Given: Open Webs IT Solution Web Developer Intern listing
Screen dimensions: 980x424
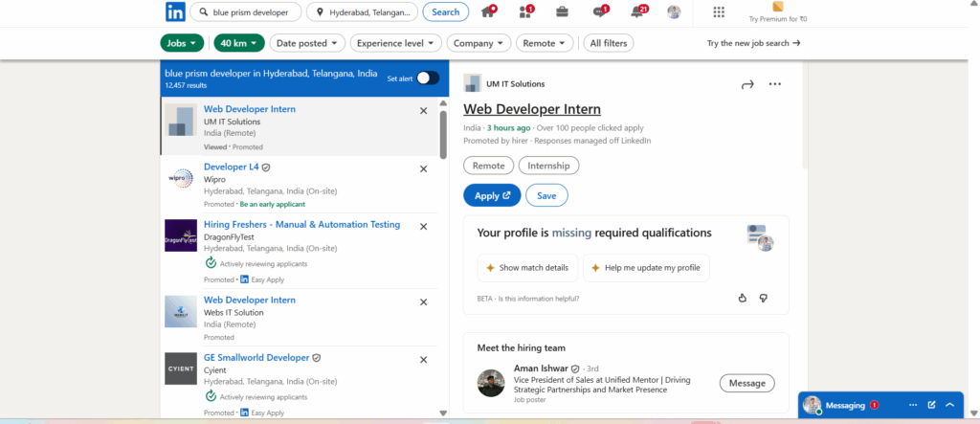Looking at the screenshot, I should [250, 301].
